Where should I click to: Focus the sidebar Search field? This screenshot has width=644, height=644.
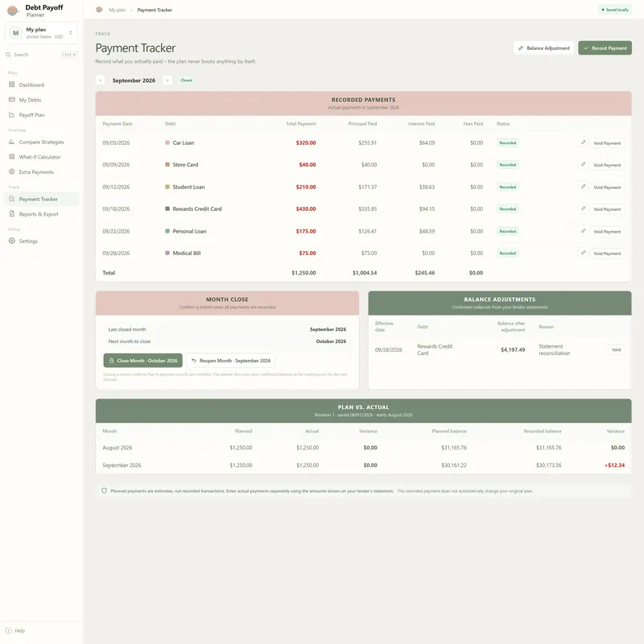point(42,55)
